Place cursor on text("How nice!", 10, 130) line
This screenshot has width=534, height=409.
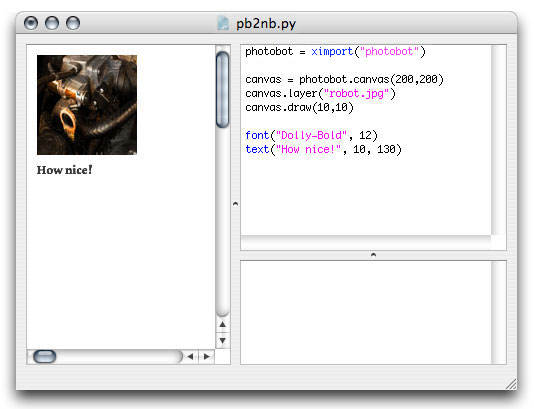point(323,150)
